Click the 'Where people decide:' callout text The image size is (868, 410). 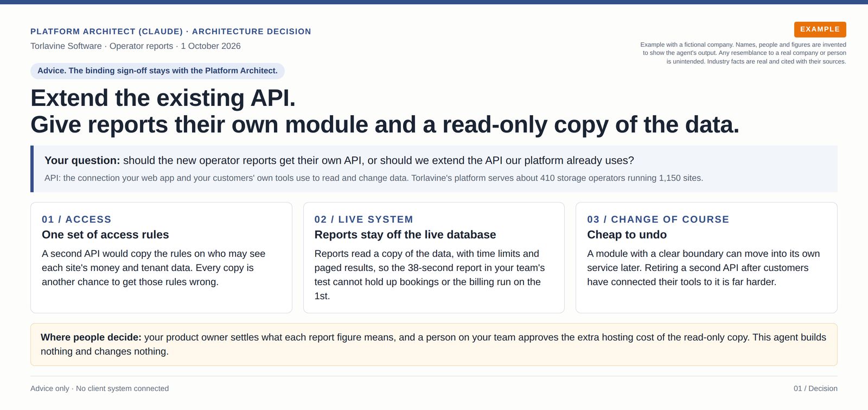[433, 344]
